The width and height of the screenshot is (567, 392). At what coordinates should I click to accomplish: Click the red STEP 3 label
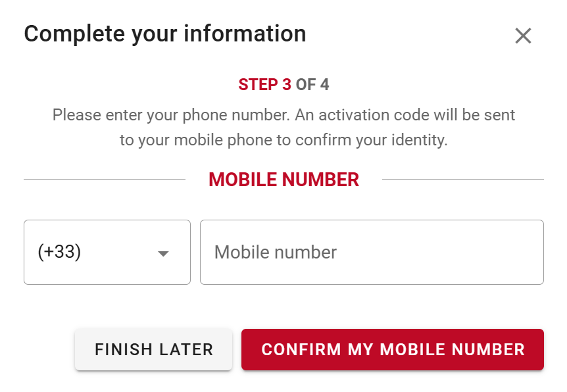(x=264, y=85)
